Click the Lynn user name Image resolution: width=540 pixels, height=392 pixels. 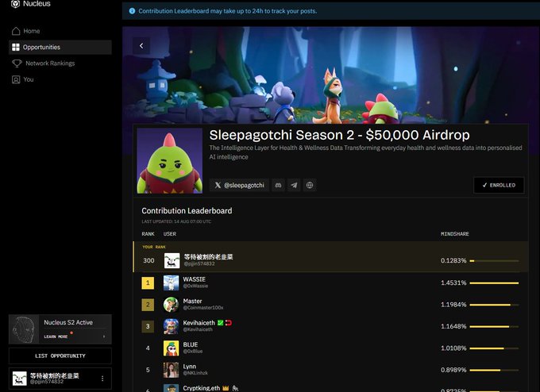190,367
